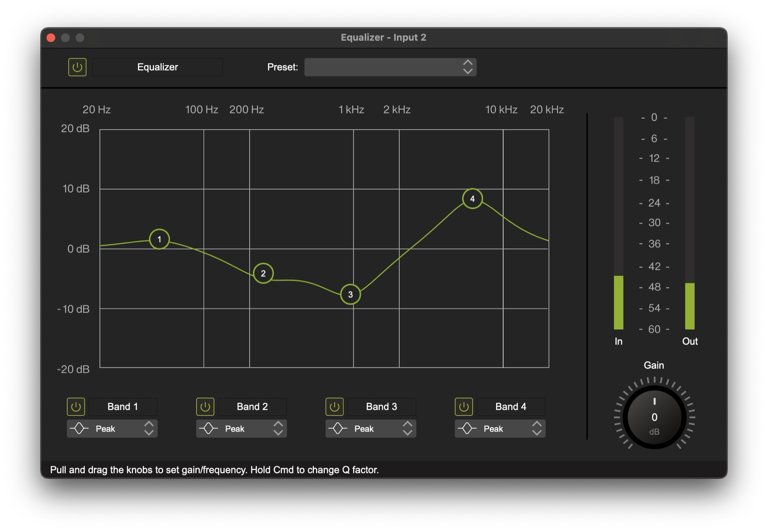Screen dimensions: 768x532
Task: Open Band 1 Peak filter type dropdown
Action: pyautogui.click(x=112, y=429)
